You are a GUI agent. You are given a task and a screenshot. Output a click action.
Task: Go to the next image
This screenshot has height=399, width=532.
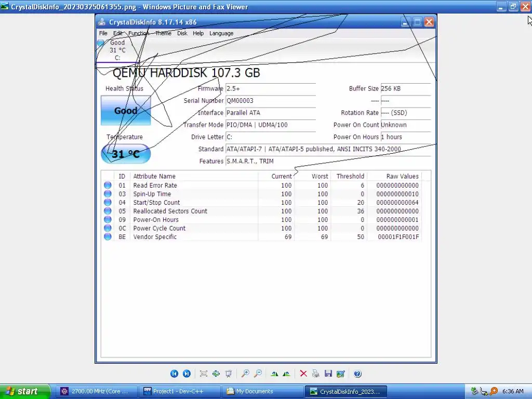[x=187, y=374]
